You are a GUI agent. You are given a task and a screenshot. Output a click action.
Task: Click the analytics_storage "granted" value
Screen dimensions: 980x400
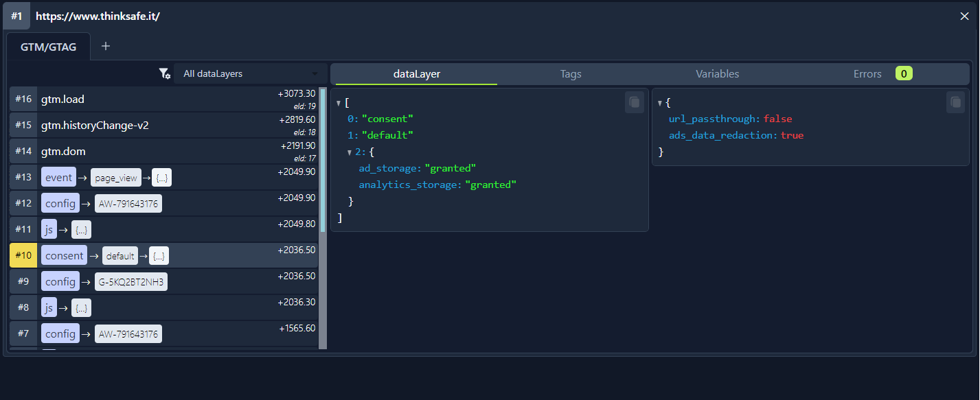[490, 185]
